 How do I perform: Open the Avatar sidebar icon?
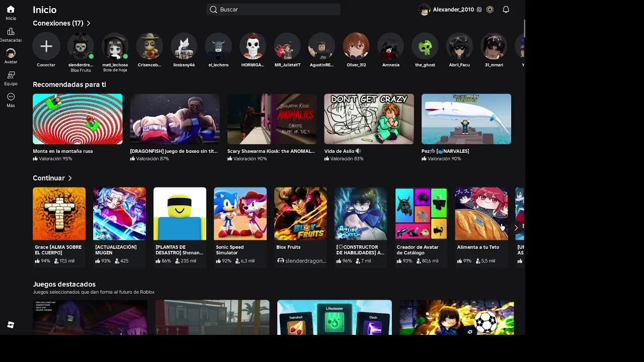11,53
